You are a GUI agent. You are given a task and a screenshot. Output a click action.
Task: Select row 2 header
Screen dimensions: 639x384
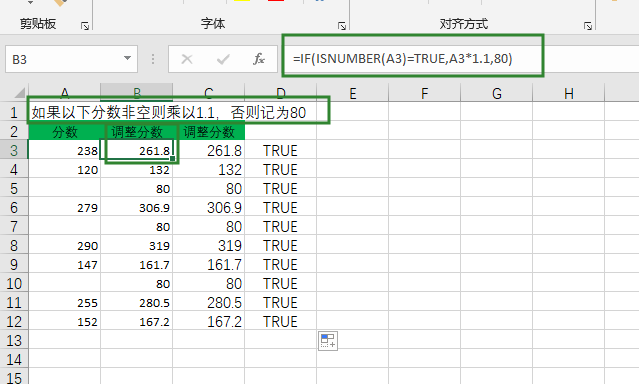(14, 131)
